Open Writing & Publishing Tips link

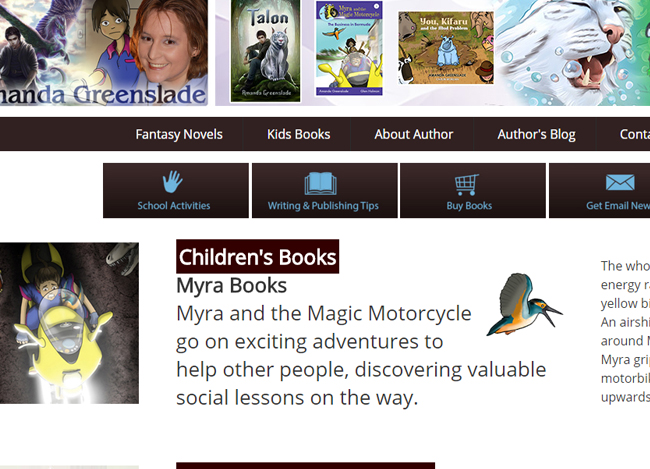pyautogui.click(x=323, y=206)
